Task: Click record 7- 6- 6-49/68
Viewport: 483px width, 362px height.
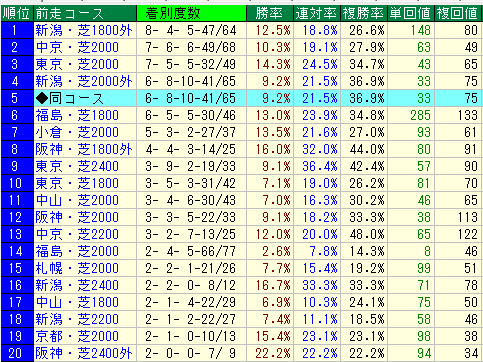Action: [191, 48]
